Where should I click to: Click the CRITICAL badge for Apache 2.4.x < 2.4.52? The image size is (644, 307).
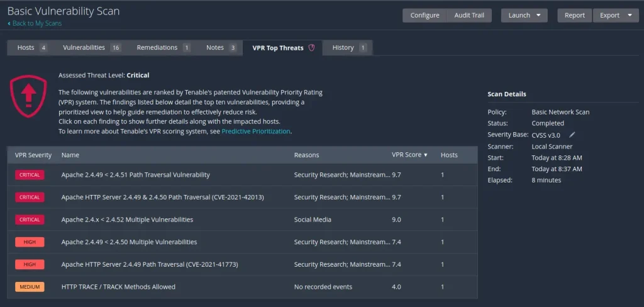pyautogui.click(x=30, y=220)
